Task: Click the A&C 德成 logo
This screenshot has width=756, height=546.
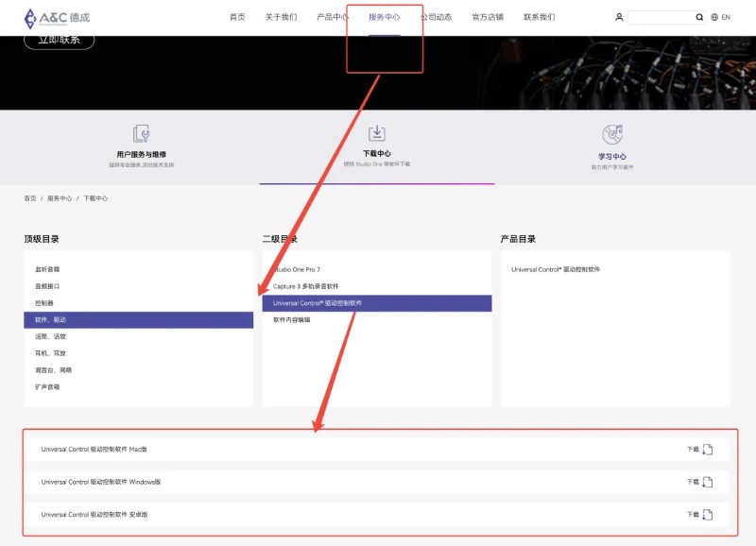Action: (x=57, y=18)
